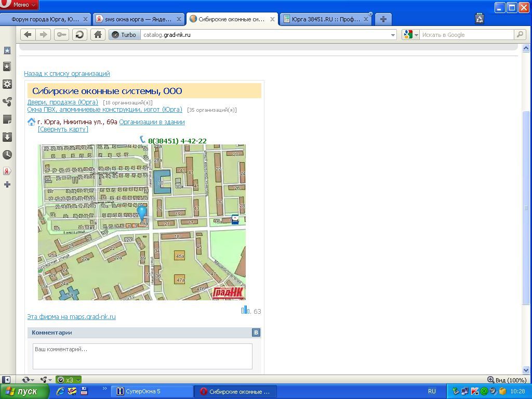Go back to the previous page
Viewport: 532px width, 399px height.
coord(28,35)
